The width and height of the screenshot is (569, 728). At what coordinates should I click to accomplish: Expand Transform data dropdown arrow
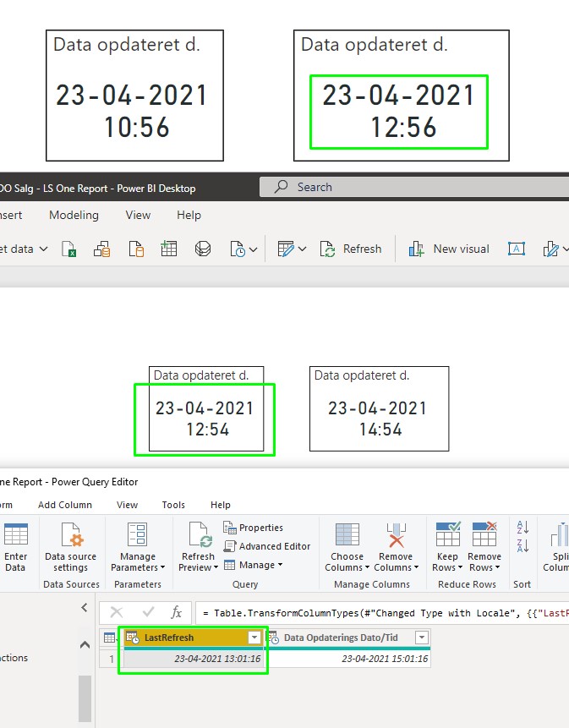302,249
